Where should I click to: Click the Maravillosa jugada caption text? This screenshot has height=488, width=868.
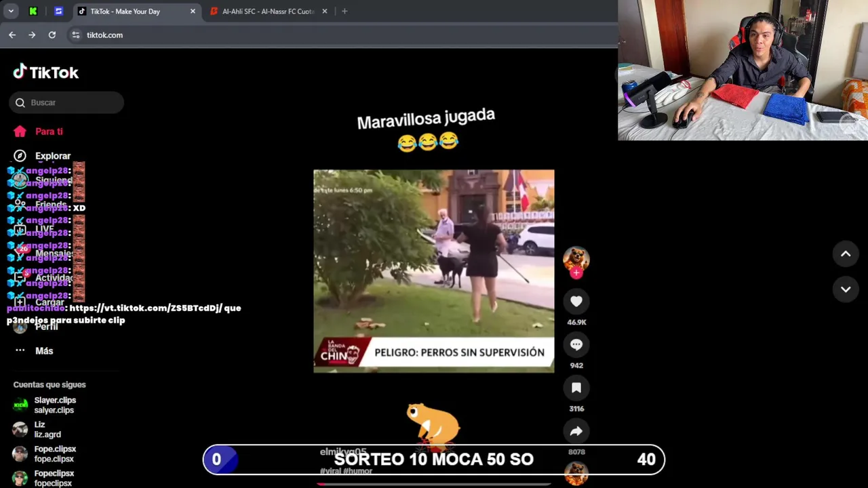click(x=426, y=119)
